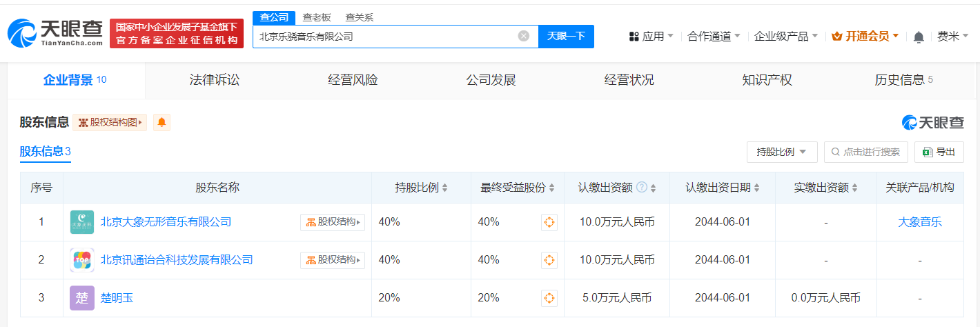The width and height of the screenshot is (980, 327).
Task: Click the orange monitoring bell icon
Action: pyautogui.click(x=161, y=122)
